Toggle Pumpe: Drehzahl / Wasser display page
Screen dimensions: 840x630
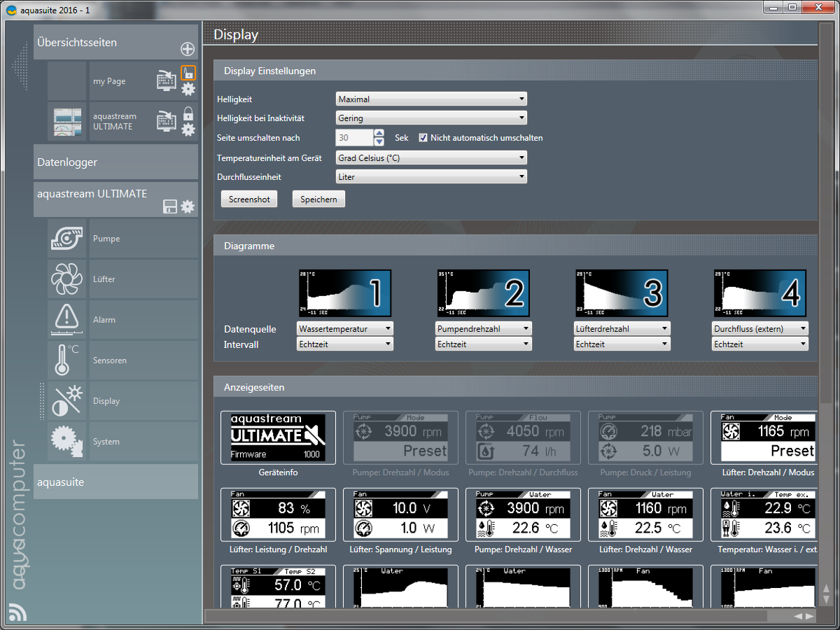coord(523,514)
